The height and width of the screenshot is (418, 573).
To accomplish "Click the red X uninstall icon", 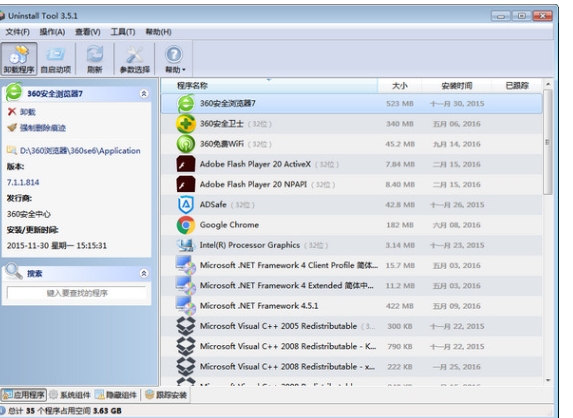I will (x=12, y=111).
